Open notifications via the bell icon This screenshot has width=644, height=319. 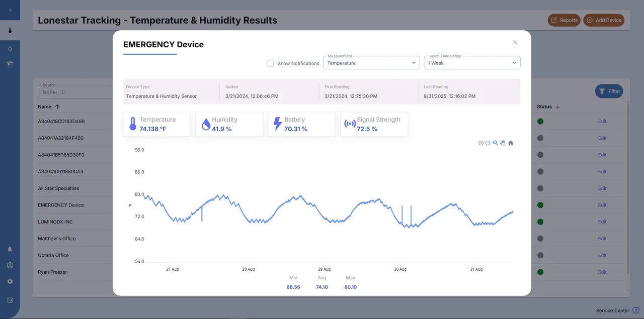click(10, 248)
